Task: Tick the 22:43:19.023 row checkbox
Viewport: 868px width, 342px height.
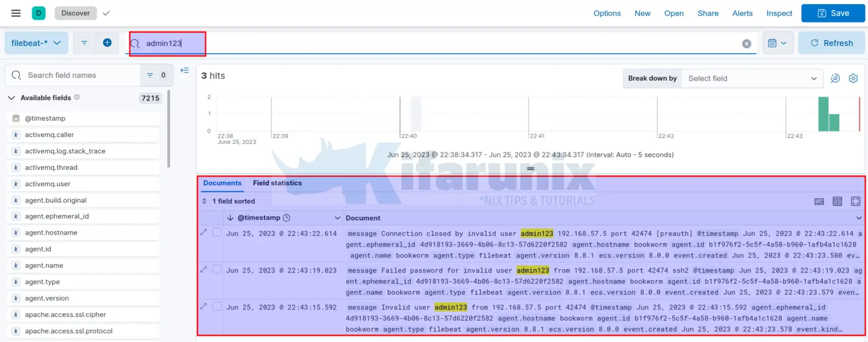Action: (217, 270)
